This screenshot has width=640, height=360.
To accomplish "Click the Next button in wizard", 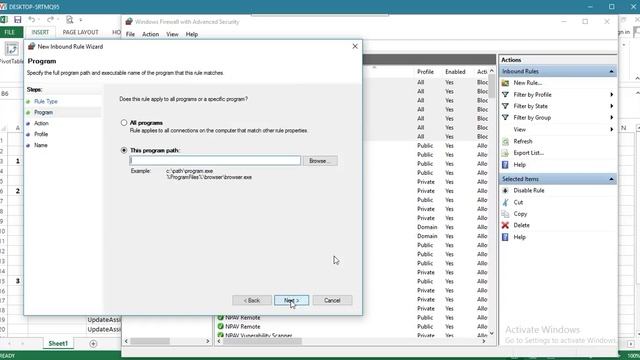I will point(291,300).
